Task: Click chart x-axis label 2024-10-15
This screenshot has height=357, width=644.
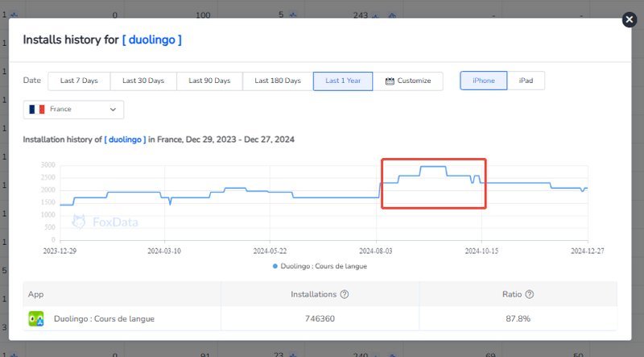Action: click(481, 251)
